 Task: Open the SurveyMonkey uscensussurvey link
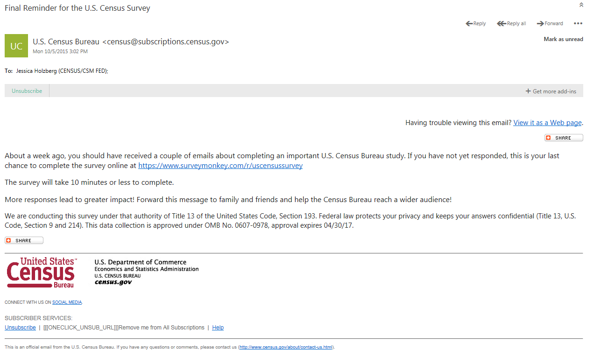point(220,166)
